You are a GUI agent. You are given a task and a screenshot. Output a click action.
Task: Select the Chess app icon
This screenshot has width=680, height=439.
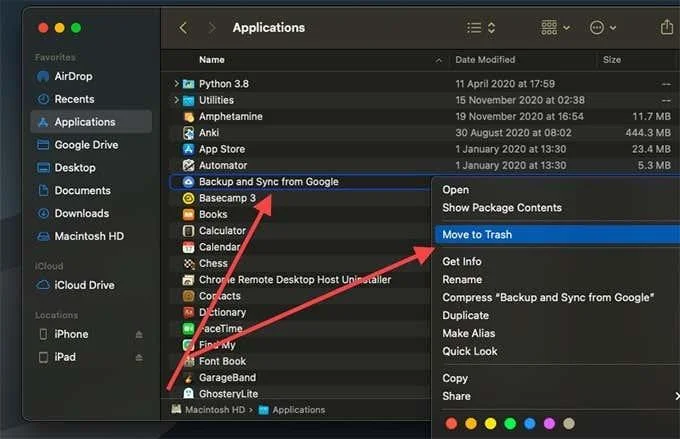point(188,263)
